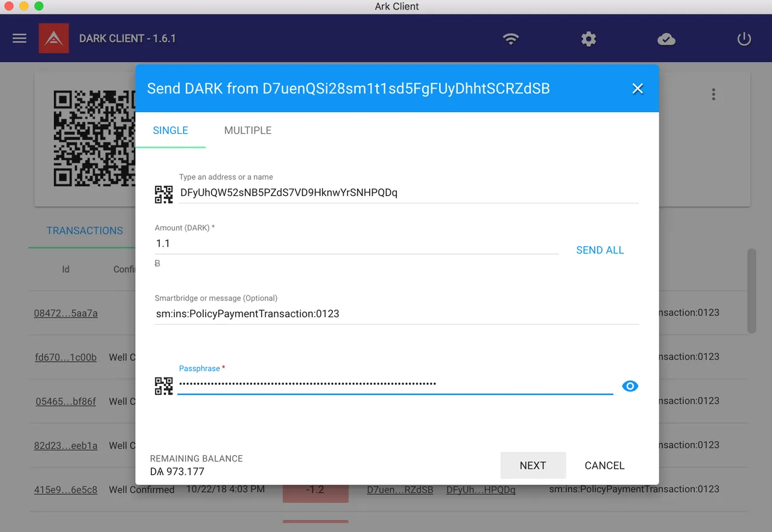772x532 pixels.
Task: Click the Id column header
Action: (66, 270)
